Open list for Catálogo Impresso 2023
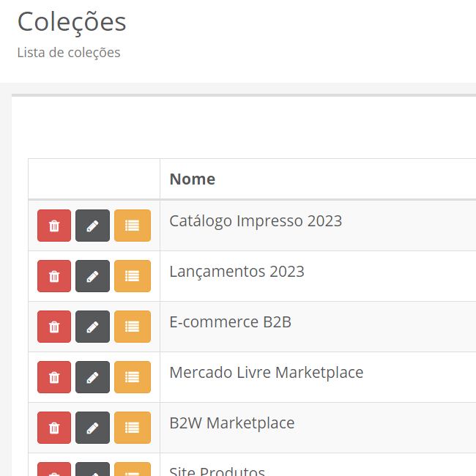The height and width of the screenshot is (476, 476). pyautogui.click(x=132, y=226)
